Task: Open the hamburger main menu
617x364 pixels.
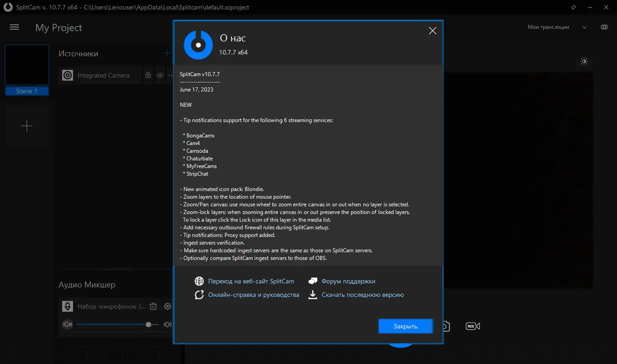Action: point(14,27)
